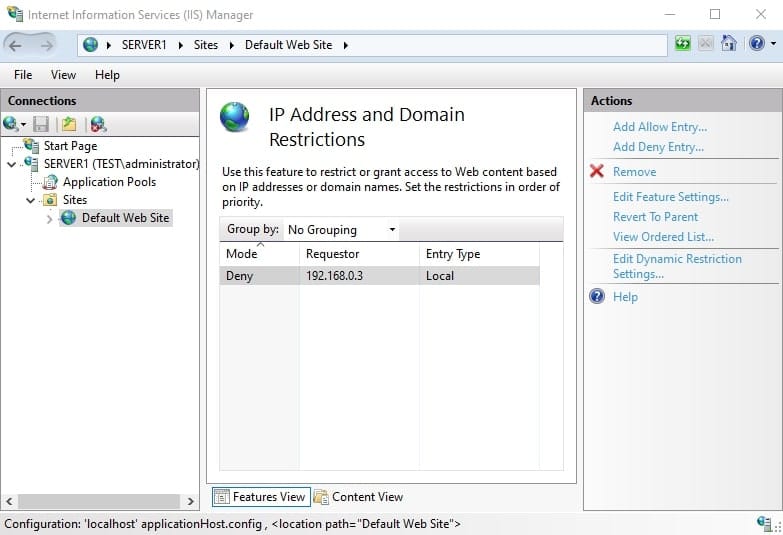This screenshot has height=535, width=783.
Task: Click the Back navigation arrow
Action: pos(15,45)
